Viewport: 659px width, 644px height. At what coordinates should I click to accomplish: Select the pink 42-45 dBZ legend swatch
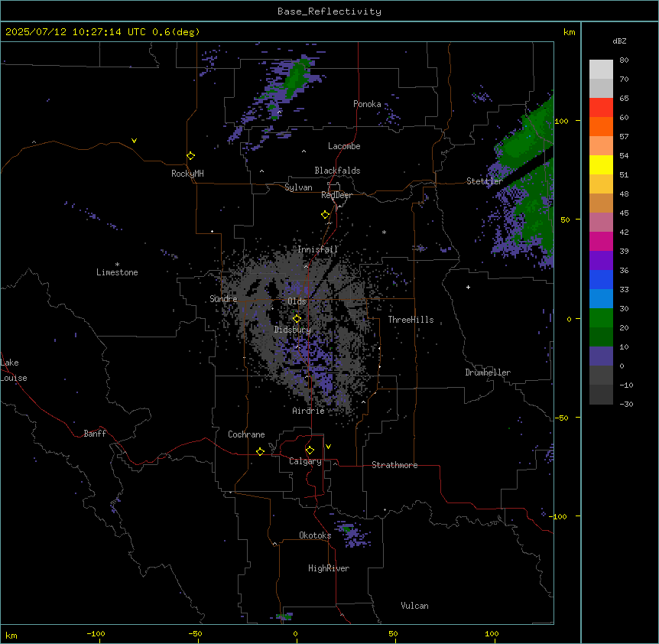coord(601,223)
